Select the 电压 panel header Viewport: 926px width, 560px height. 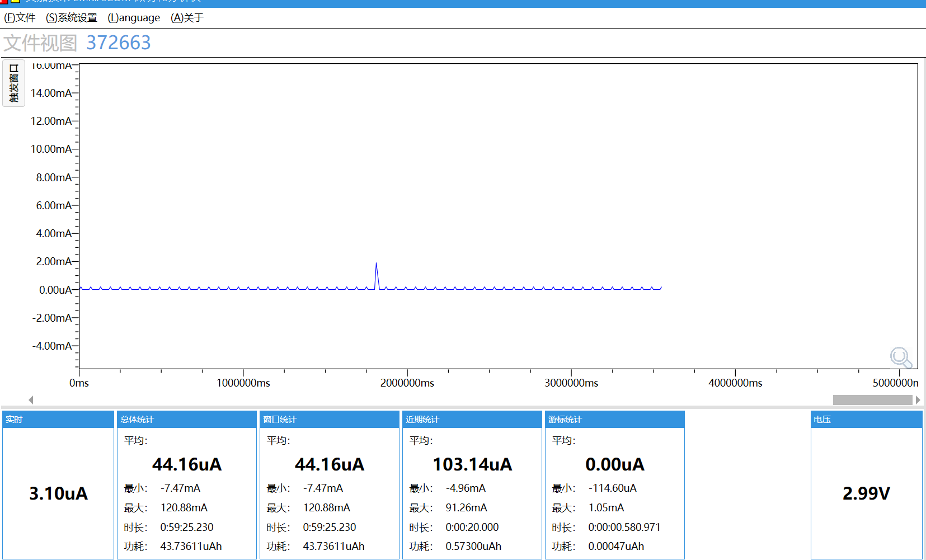tap(866, 420)
